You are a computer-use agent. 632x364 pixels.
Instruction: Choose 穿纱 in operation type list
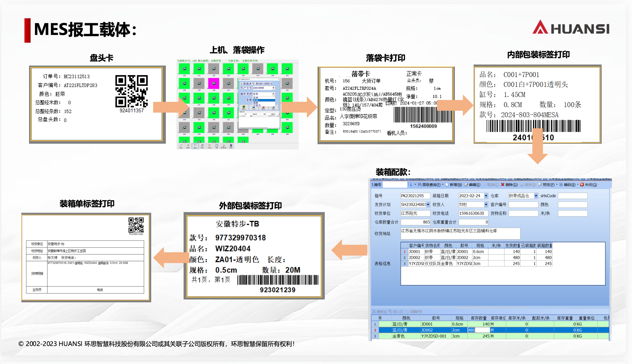tap(264, 98)
